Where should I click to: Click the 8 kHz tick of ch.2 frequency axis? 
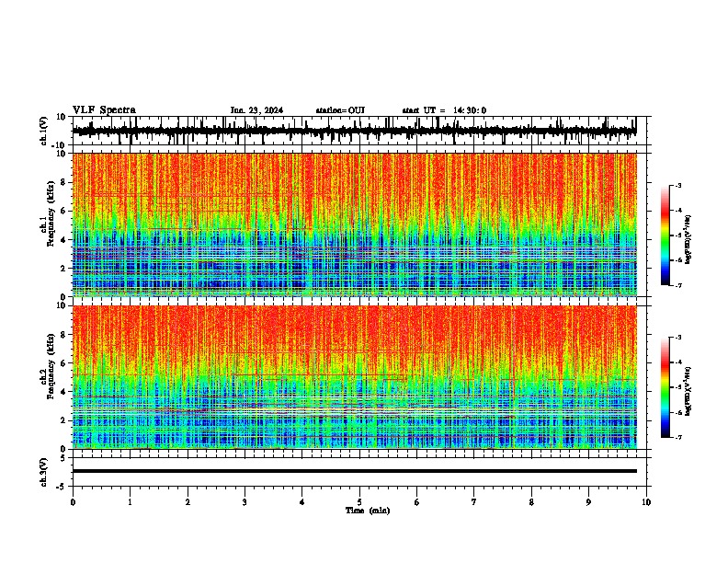64,335
